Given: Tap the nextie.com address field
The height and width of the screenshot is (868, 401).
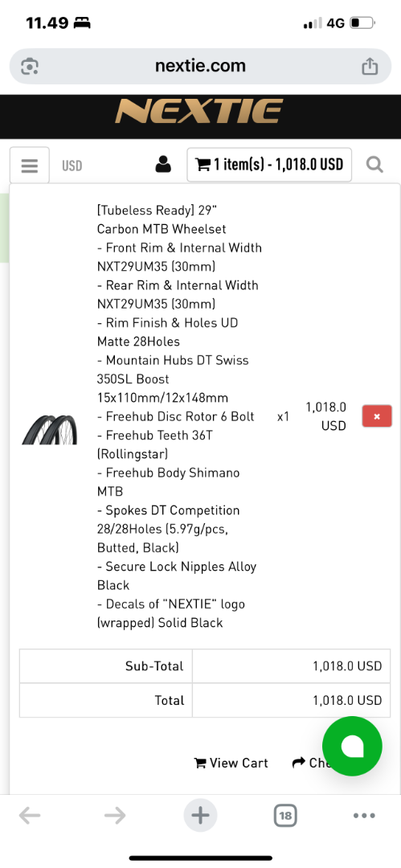Looking at the screenshot, I should [201, 67].
